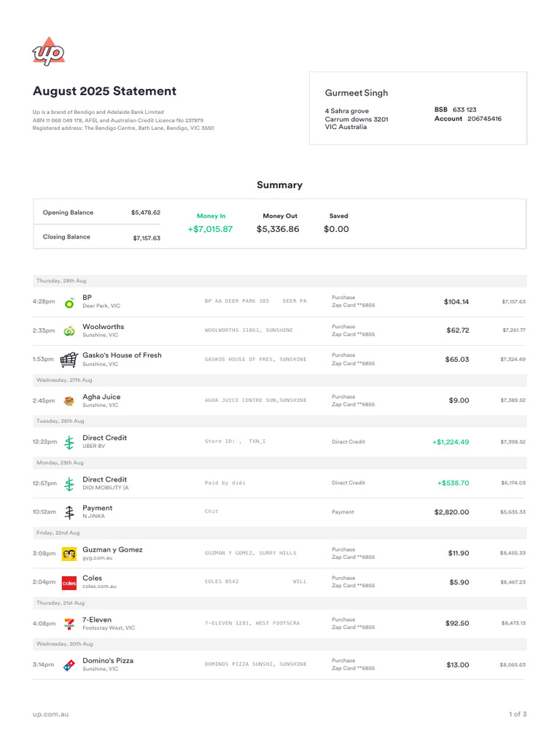Click the UBER BV direct credit icon
Image resolution: width=560 pixels, height=747 pixels.
pyautogui.click(x=69, y=443)
